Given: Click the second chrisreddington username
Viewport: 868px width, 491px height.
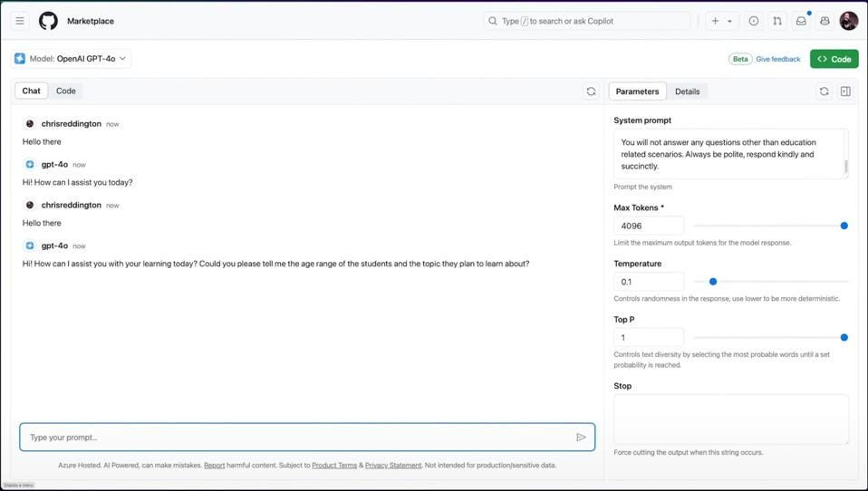Looking at the screenshot, I should (x=72, y=206).
